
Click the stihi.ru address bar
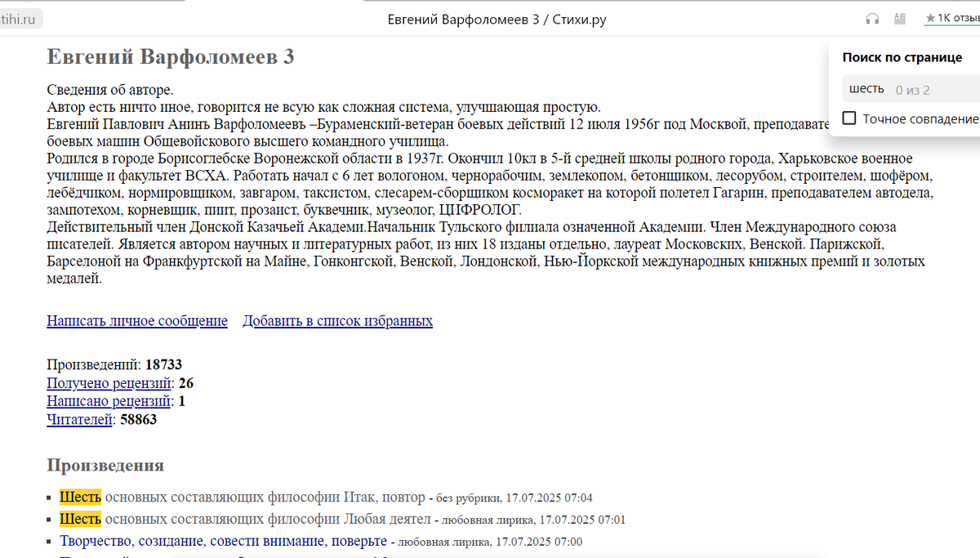(21, 19)
